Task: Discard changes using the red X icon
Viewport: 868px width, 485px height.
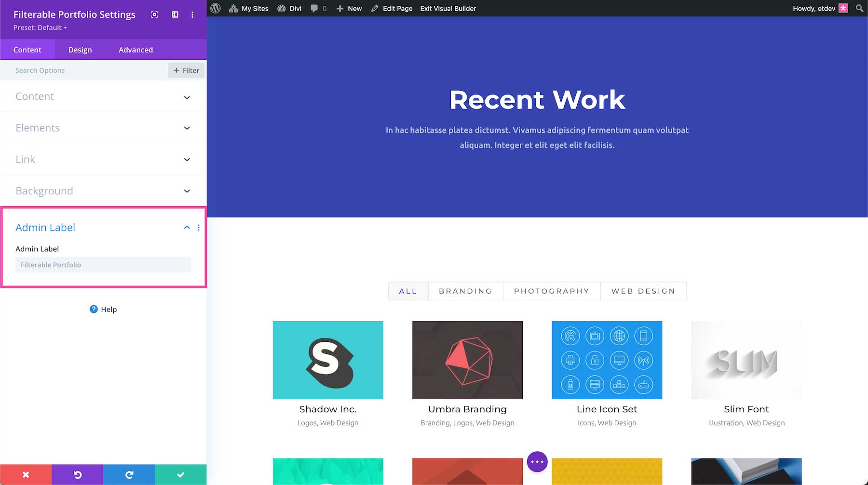Action: [x=26, y=474]
